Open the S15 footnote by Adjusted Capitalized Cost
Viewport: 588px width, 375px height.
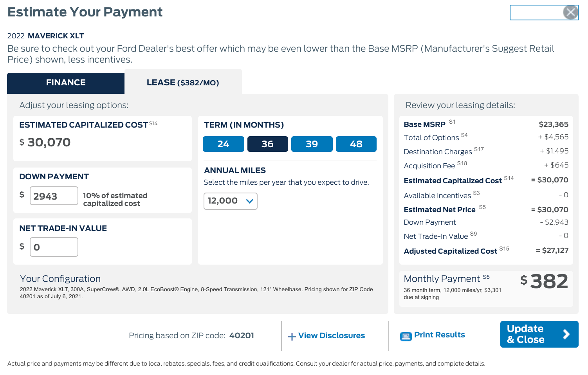(x=504, y=249)
